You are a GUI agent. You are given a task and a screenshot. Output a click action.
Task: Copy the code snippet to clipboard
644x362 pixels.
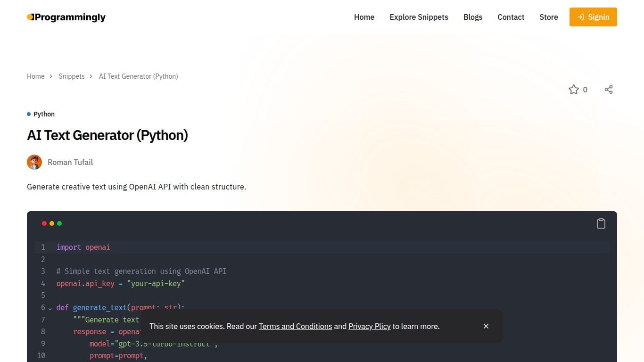[601, 223]
